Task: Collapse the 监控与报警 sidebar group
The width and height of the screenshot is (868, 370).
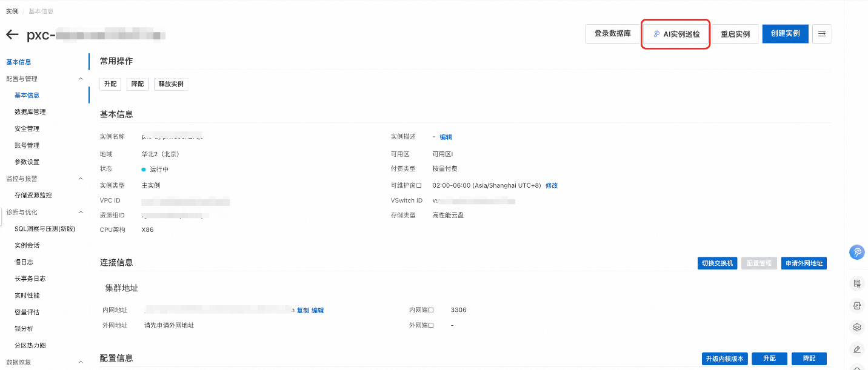Action: point(81,179)
